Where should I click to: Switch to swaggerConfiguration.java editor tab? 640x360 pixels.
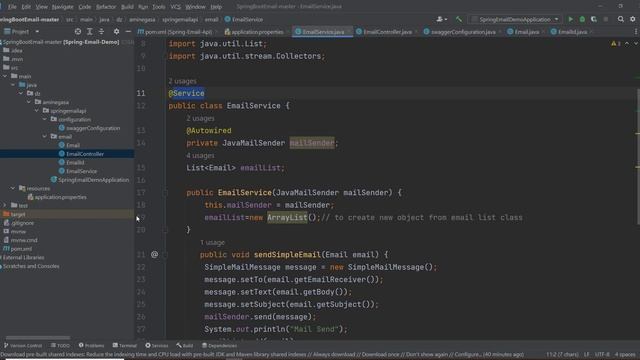pyautogui.click(x=460, y=32)
